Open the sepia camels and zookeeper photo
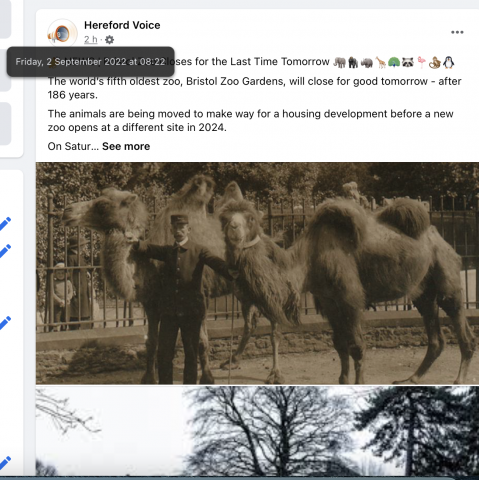This screenshot has height=480, width=479. click(x=257, y=273)
